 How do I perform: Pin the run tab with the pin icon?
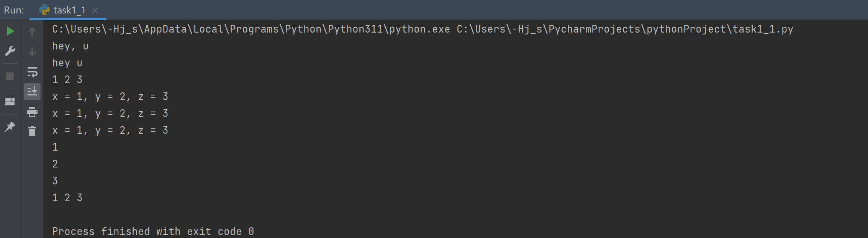(10, 126)
